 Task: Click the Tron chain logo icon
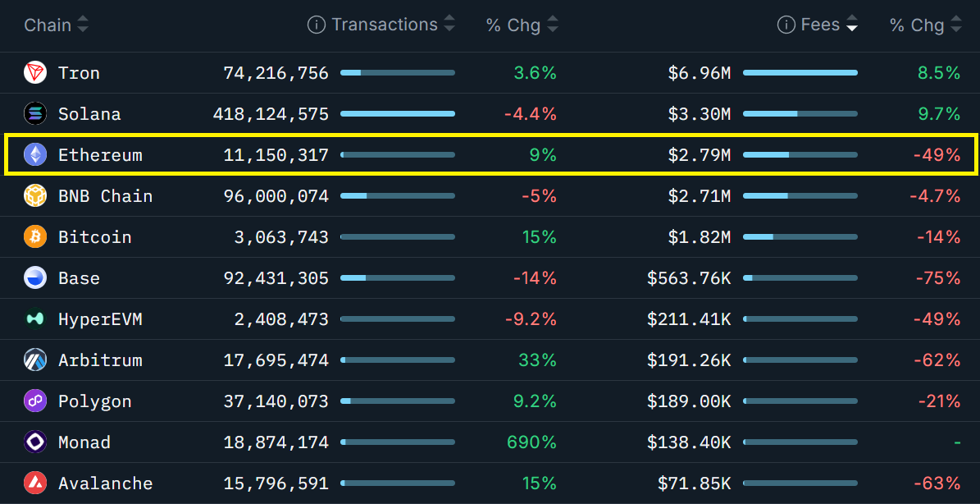point(34,72)
